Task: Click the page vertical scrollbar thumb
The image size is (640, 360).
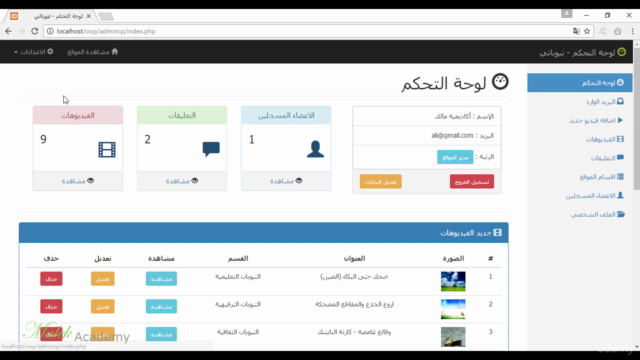Action: 637,118
